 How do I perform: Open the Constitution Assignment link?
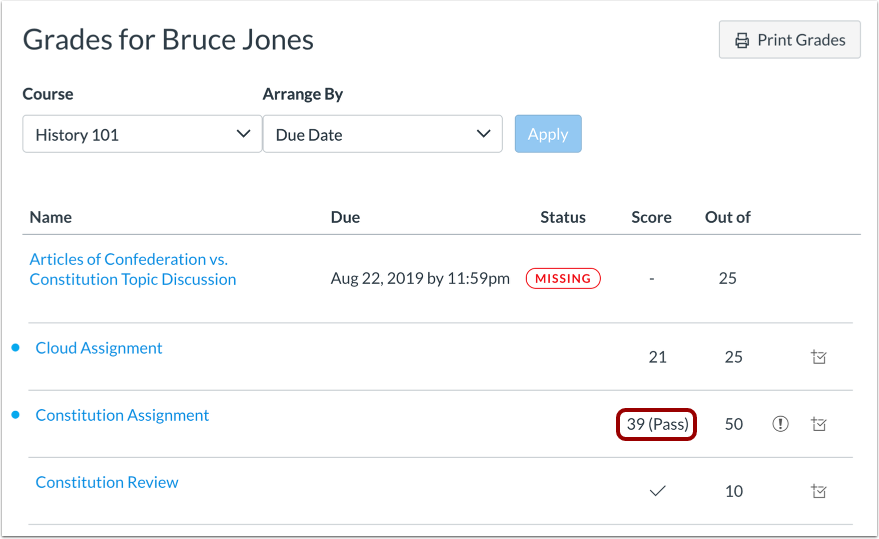tap(122, 415)
